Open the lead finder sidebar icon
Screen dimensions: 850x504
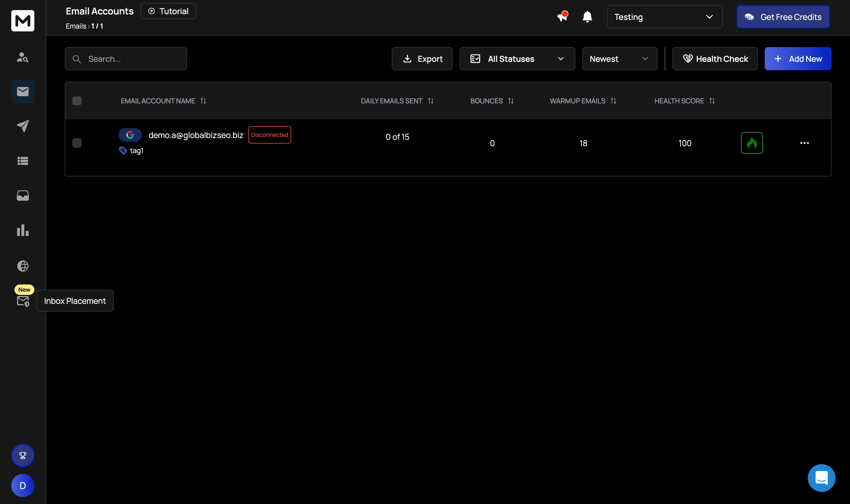point(23,57)
